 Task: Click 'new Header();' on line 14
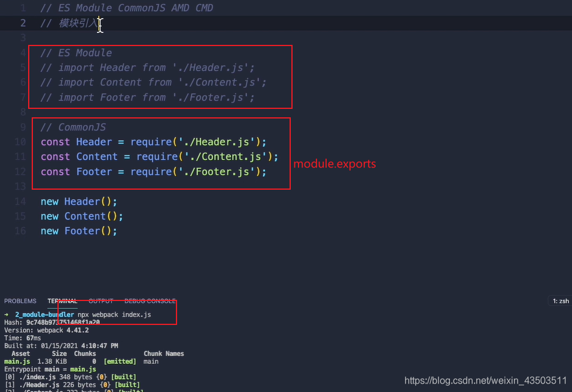(79, 202)
